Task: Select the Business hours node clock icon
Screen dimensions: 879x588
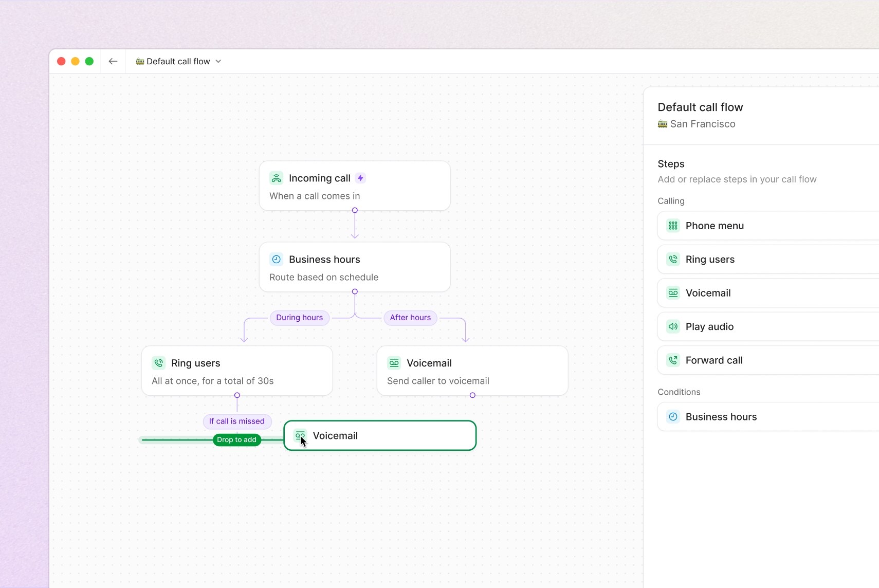Action: [277, 260]
